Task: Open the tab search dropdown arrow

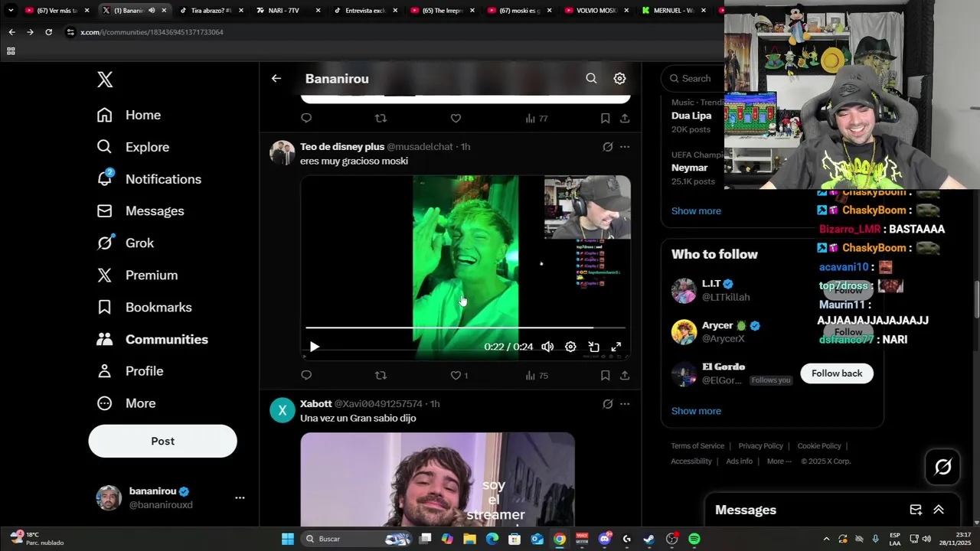Action: pos(11,11)
